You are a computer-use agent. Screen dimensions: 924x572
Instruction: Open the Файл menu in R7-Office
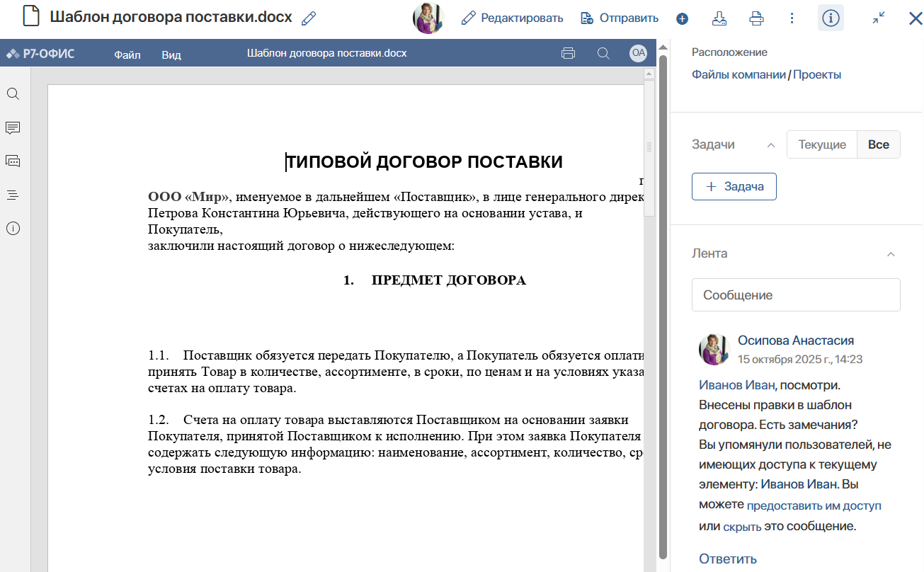tap(127, 55)
